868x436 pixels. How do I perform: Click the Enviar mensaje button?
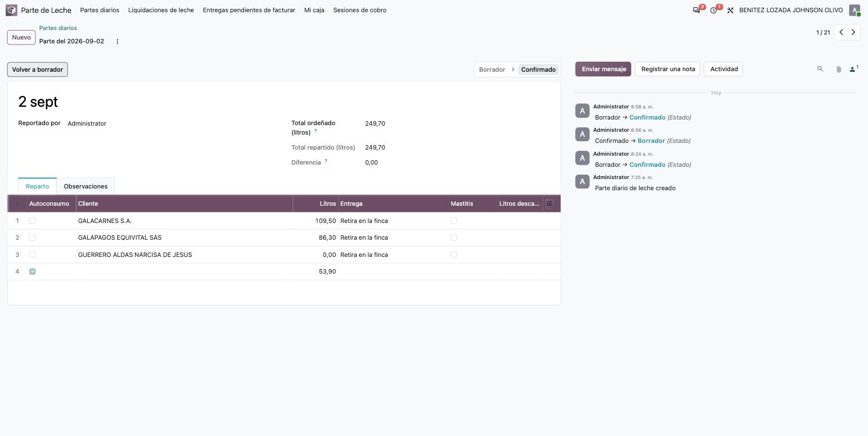pos(603,69)
